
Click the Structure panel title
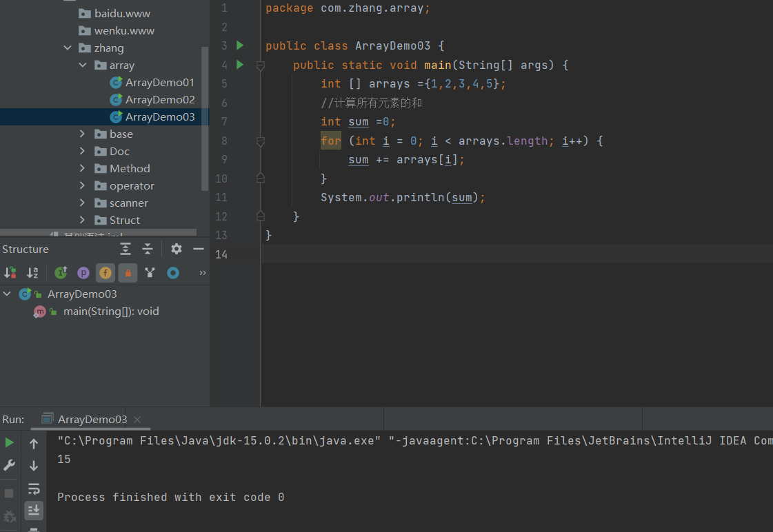pyautogui.click(x=26, y=249)
